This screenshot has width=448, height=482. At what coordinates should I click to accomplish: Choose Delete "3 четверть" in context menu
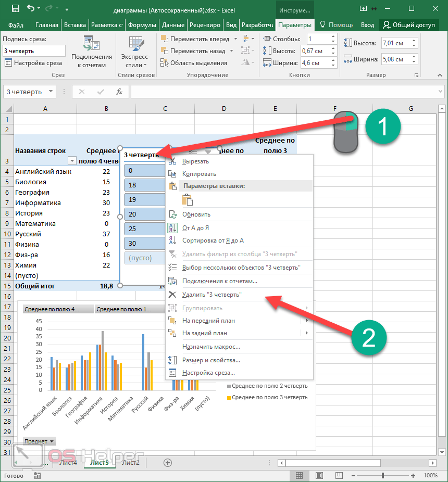(211, 295)
